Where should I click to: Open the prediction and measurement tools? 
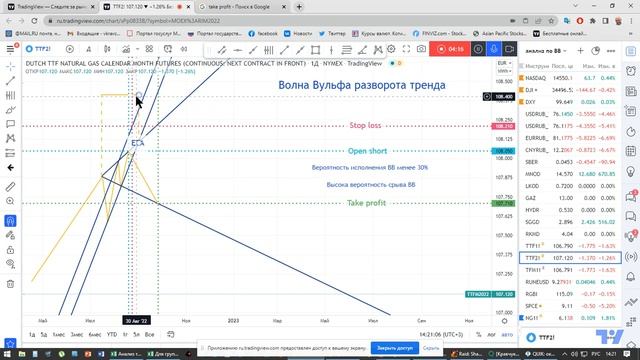click(x=10, y=153)
